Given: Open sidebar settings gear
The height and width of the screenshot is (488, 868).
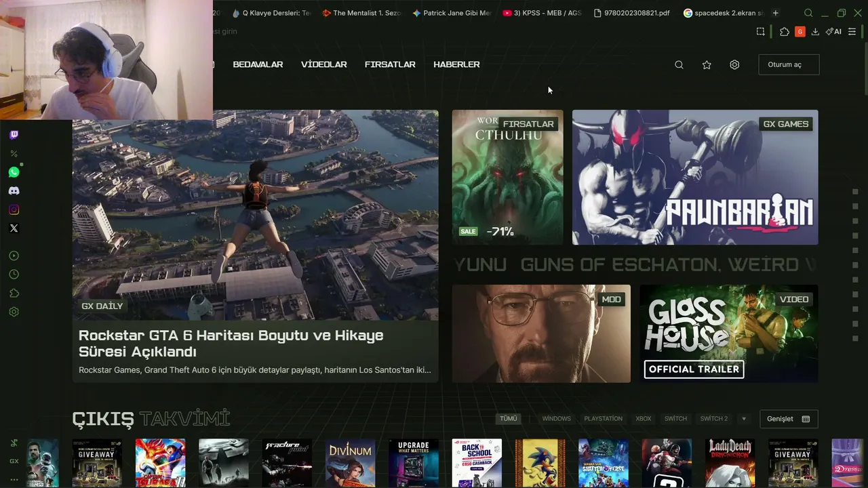Looking at the screenshot, I should (x=14, y=312).
